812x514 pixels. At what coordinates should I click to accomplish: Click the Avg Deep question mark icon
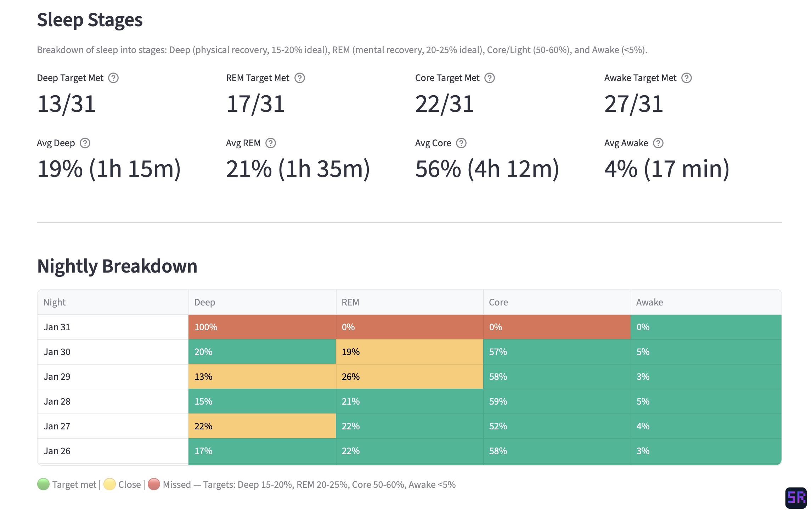(x=85, y=143)
